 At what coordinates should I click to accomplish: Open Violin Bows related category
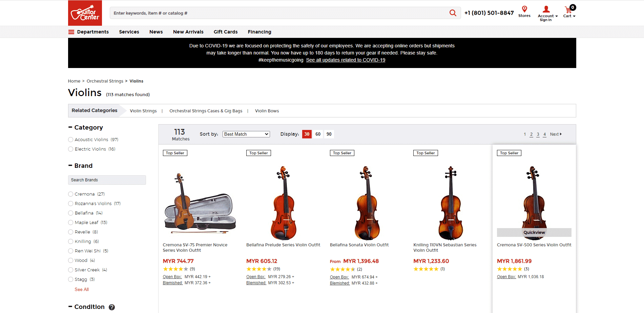pos(267,111)
